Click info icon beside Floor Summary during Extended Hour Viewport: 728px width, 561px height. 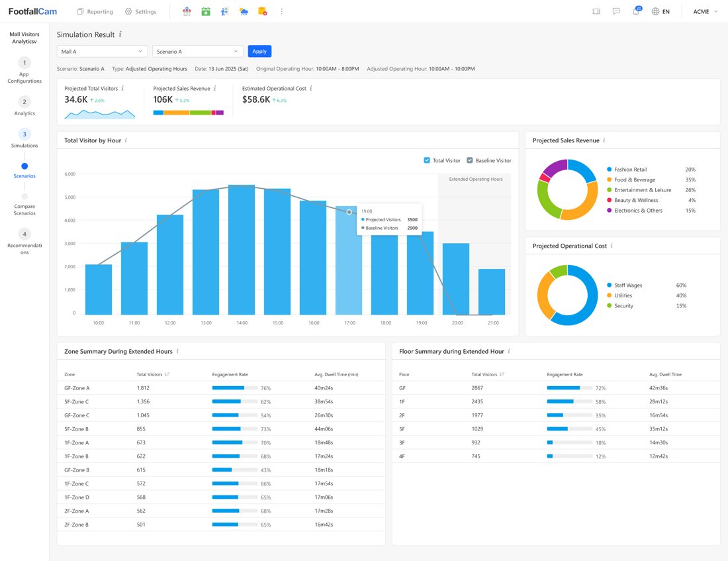[509, 351]
